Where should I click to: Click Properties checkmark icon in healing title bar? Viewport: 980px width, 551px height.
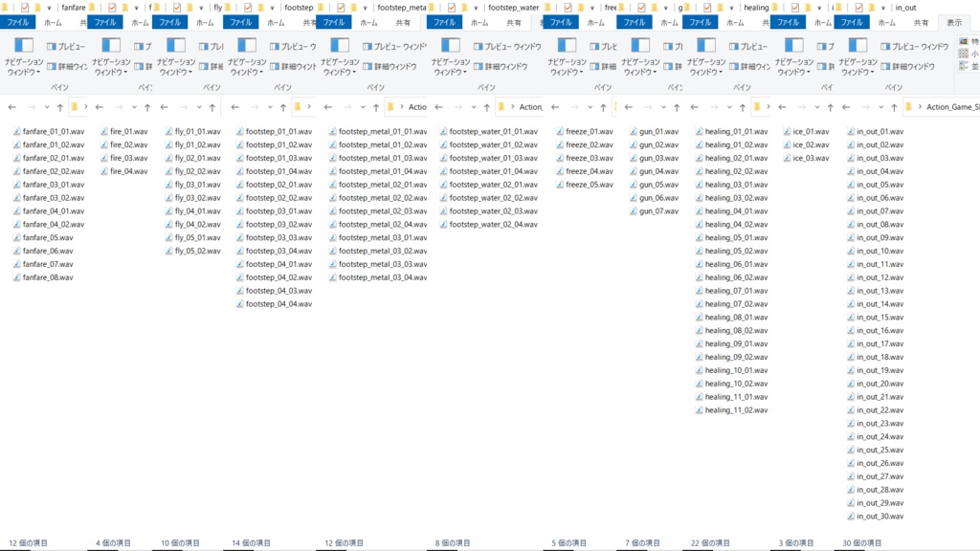pyautogui.click(x=707, y=8)
